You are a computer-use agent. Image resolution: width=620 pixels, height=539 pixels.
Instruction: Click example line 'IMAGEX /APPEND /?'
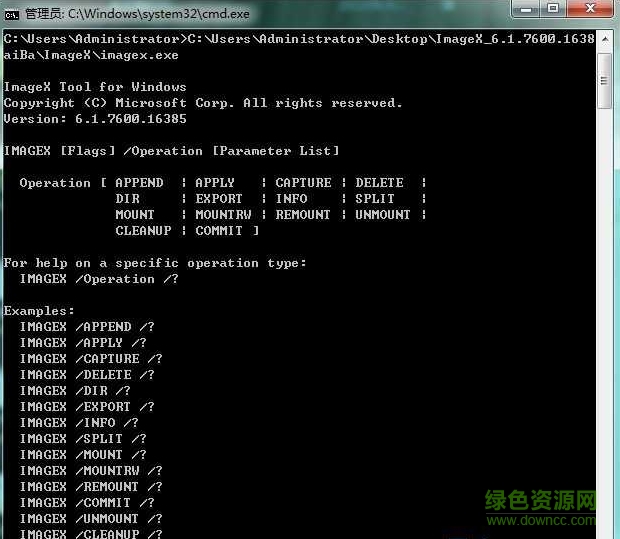tap(87, 327)
